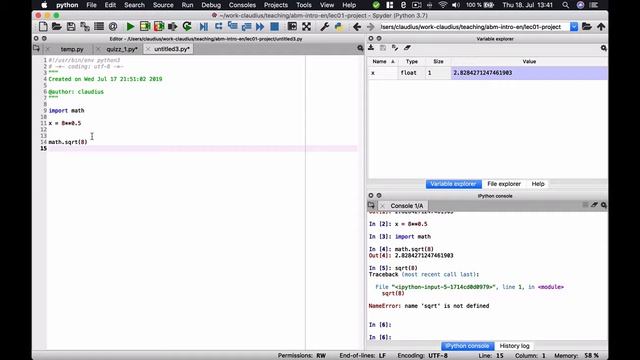This screenshot has width=640, height=360.
Task: Open the Wi-Fi status menu
Action: coord(442,5)
